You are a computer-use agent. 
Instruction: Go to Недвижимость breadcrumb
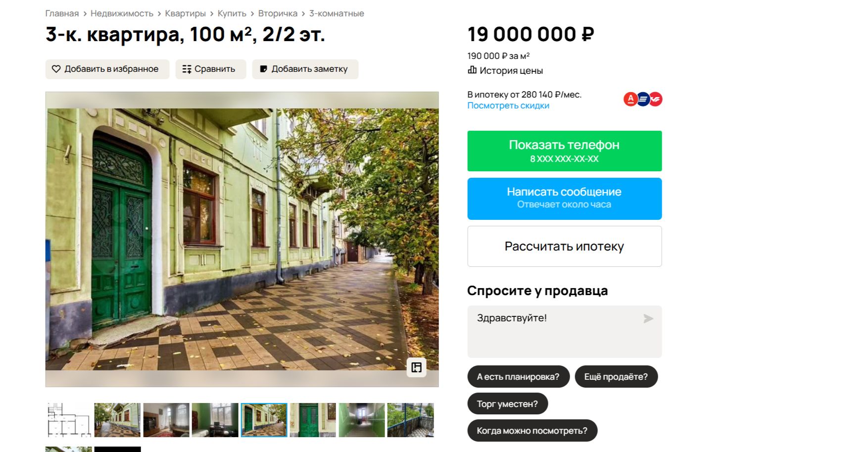(122, 13)
